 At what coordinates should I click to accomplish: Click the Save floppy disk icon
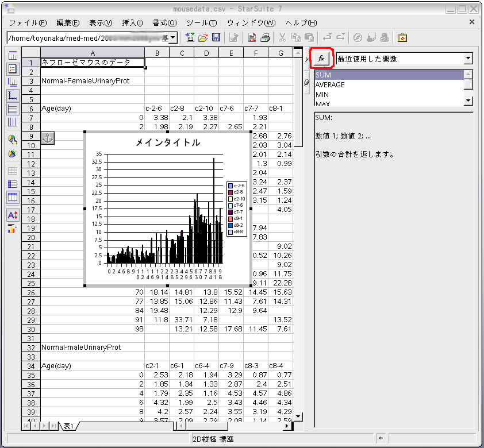(x=216, y=37)
